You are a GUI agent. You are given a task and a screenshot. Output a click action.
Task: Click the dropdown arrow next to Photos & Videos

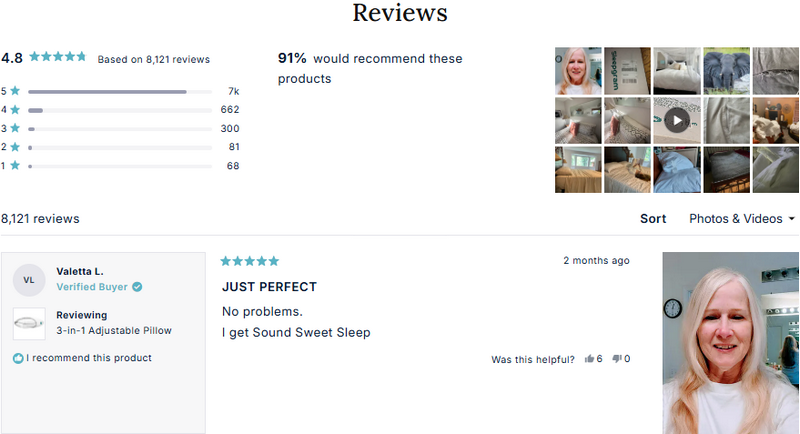pyautogui.click(x=792, y=219)
